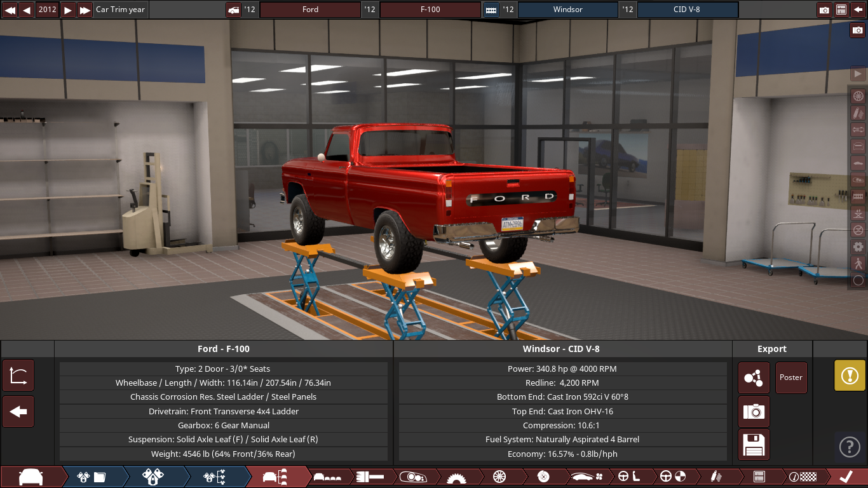Expand the side toolbar play arrow

tap(858, 74)
